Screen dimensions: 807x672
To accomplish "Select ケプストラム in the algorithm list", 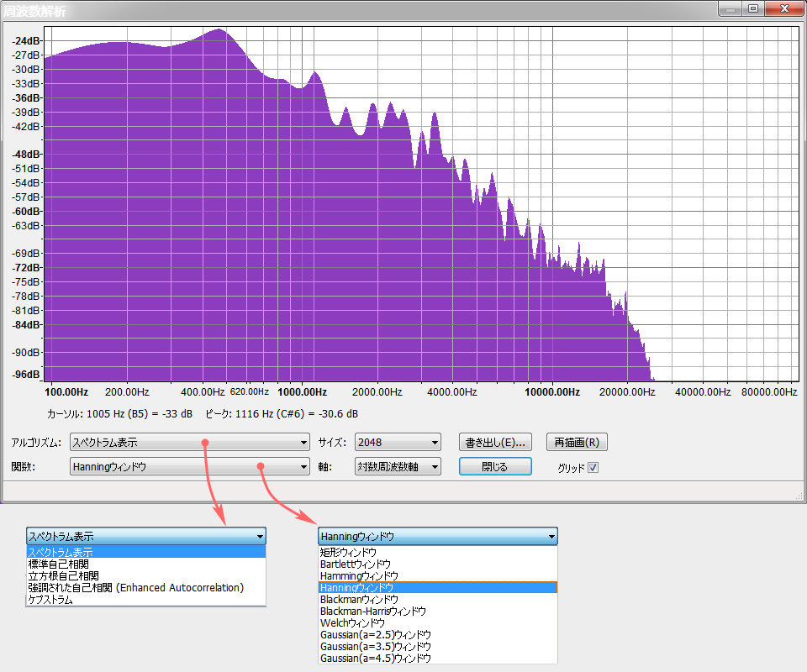I will [146, 600].
